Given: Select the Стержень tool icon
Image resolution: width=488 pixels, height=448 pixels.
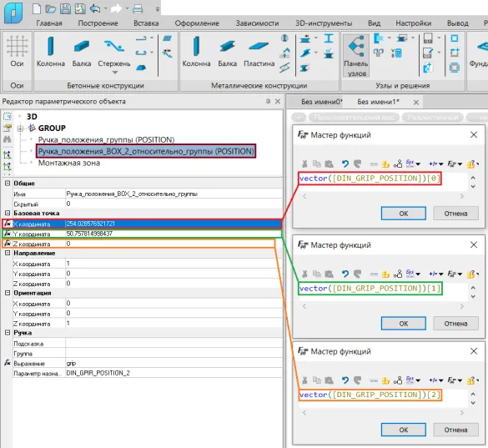Looking at the screenshot, I should coord(114,46).
